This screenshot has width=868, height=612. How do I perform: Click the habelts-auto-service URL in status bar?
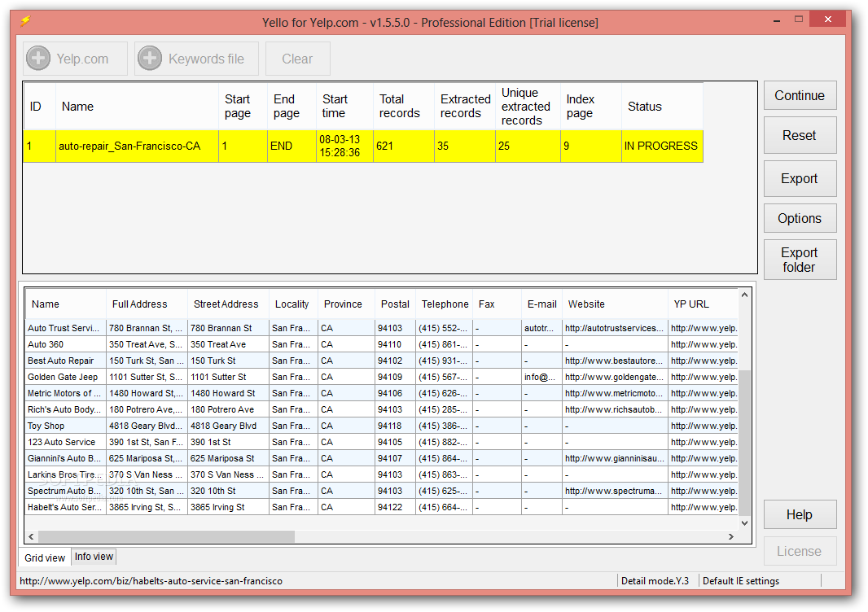[x=151, y=581]
